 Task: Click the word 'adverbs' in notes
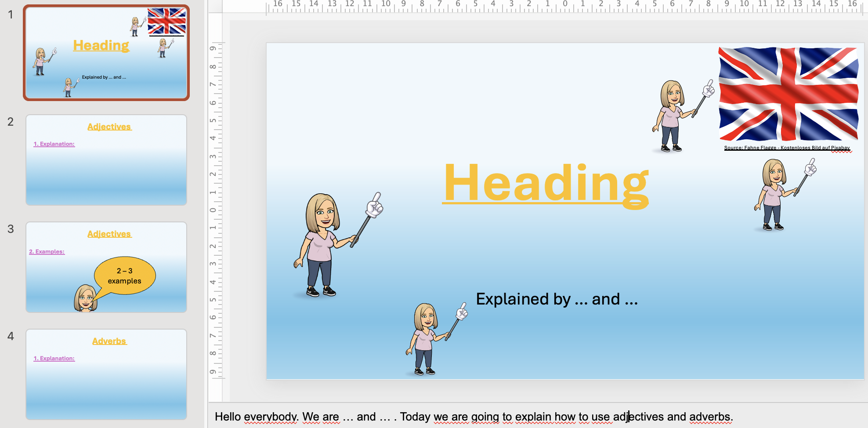[x=710, y=417]
